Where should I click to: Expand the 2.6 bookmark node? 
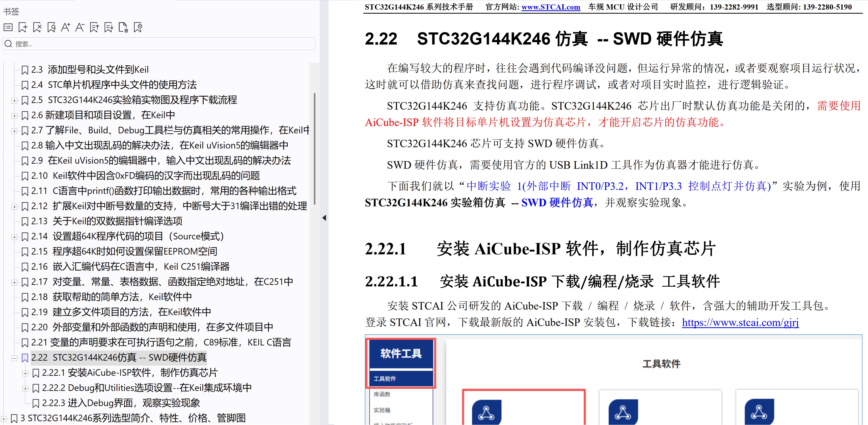[14, 116]
